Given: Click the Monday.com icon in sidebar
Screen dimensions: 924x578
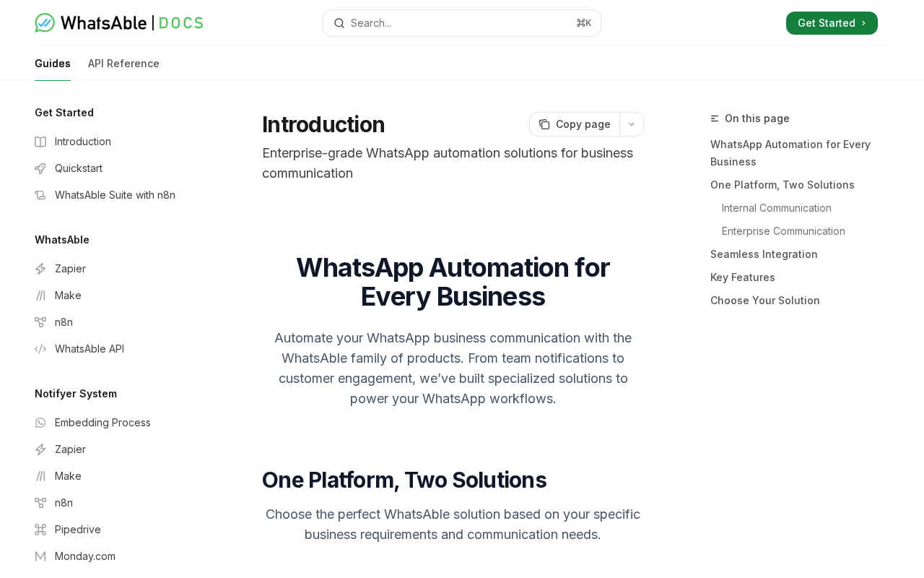Looking at the screenshot, I should (40, 556).
